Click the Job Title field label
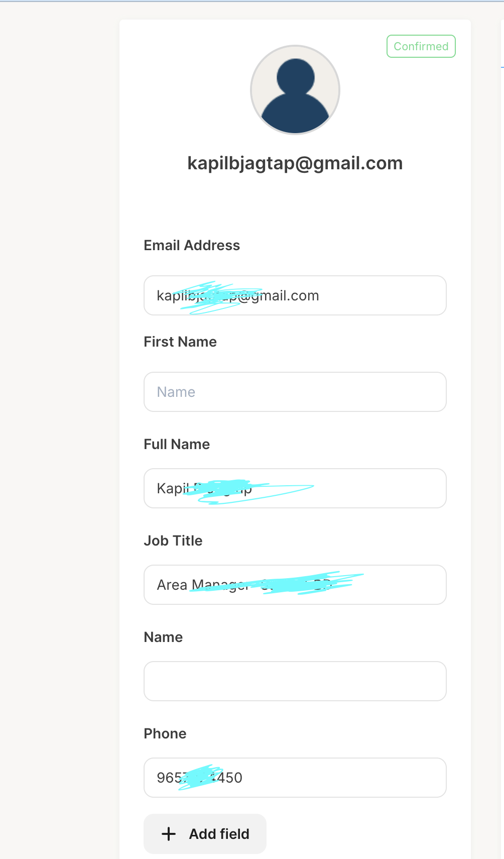The width and height of the screenshot is (504, 859). [173, 541]
